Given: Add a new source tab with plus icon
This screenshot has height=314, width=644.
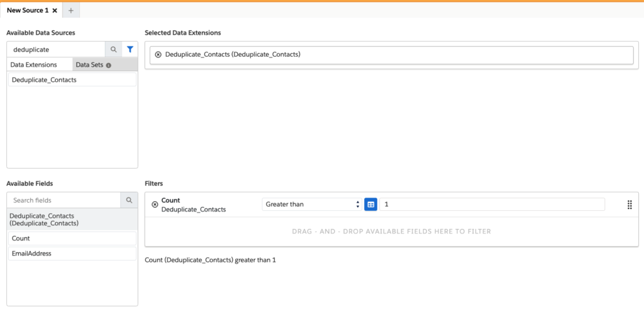Looking at the screenshot, I should [x=70, y=11].
